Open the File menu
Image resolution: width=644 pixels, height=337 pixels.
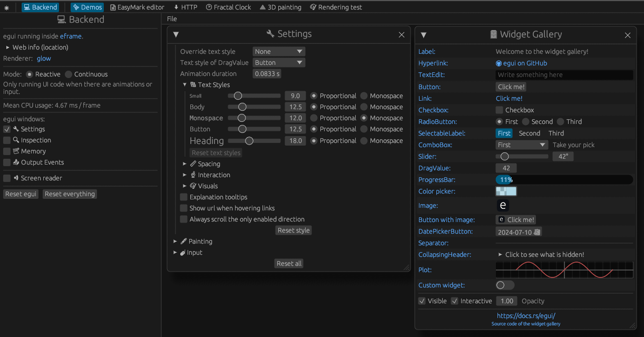[x=172, y=19]
